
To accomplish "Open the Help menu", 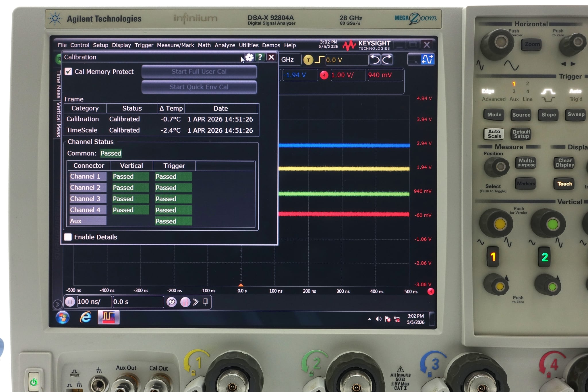I will point(290,45).
